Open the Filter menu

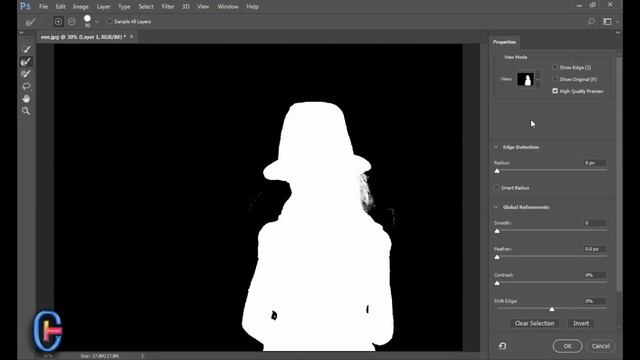click(168, 7)
